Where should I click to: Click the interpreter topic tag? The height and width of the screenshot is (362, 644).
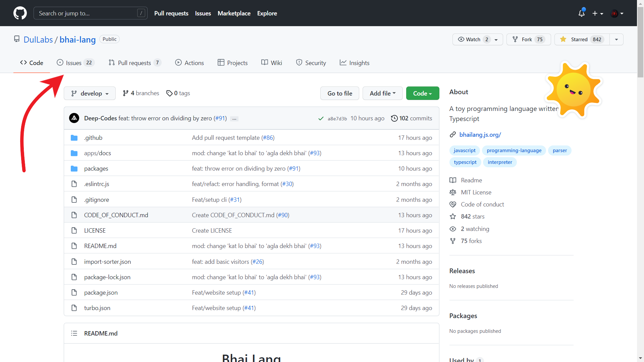(500, 162)
